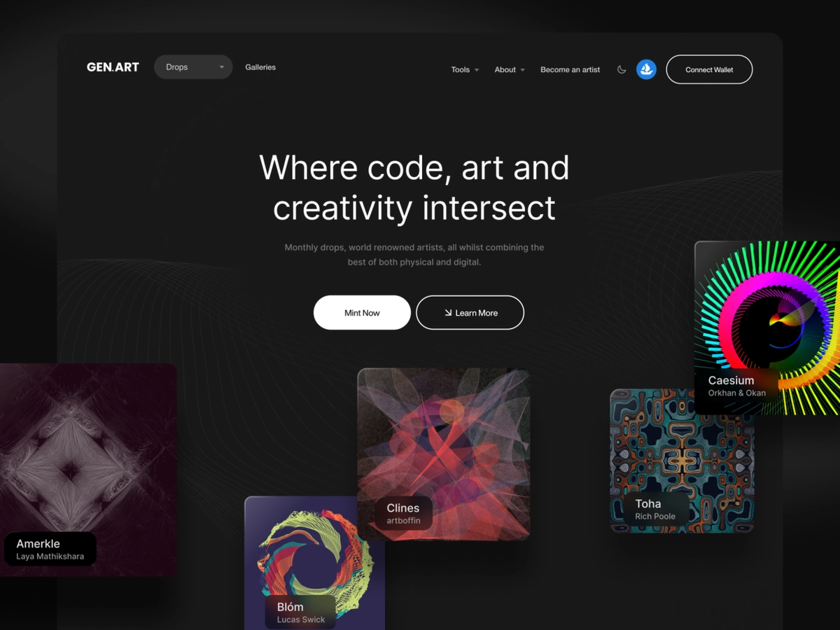View the Amerkle artwork card

pos(88,470)
